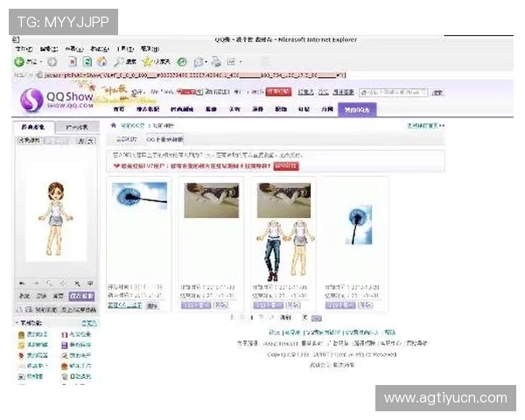The image size is (525, 420).
Task: Click the home icon in the breadcrumb
Action: coord(114,126)
